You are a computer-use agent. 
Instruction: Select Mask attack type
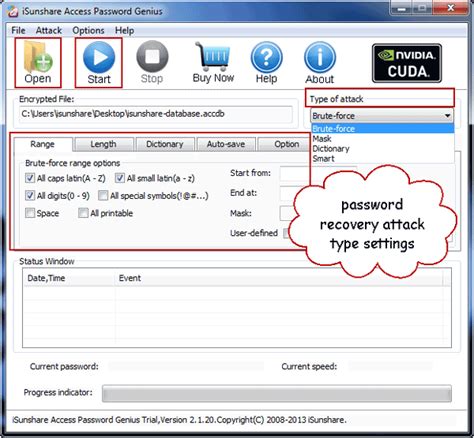pyautogui.click(x=383, y=138)
